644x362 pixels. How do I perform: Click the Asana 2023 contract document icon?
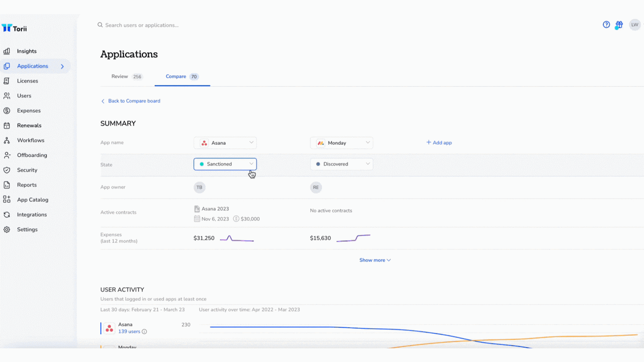197,209
